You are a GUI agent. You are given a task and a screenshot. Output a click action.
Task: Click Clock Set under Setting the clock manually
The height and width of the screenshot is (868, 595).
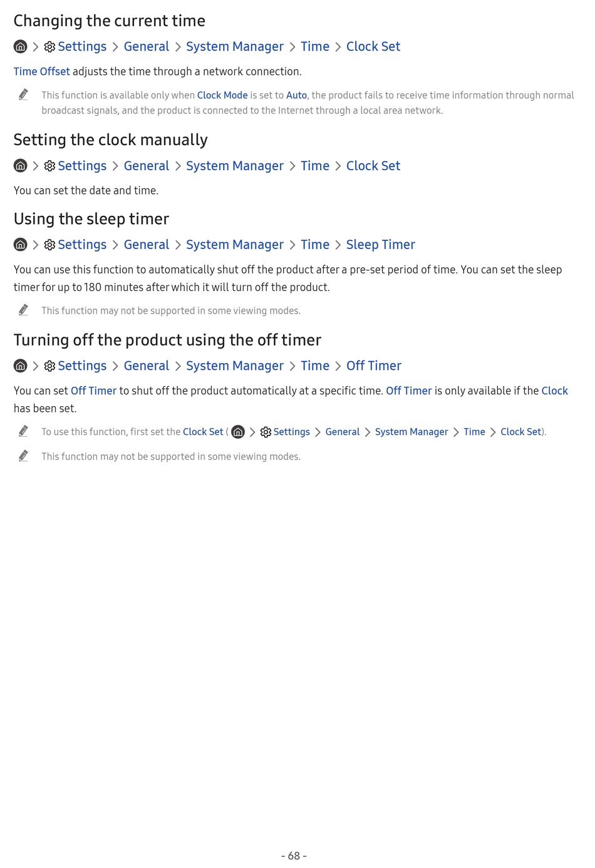click(373, 166)
